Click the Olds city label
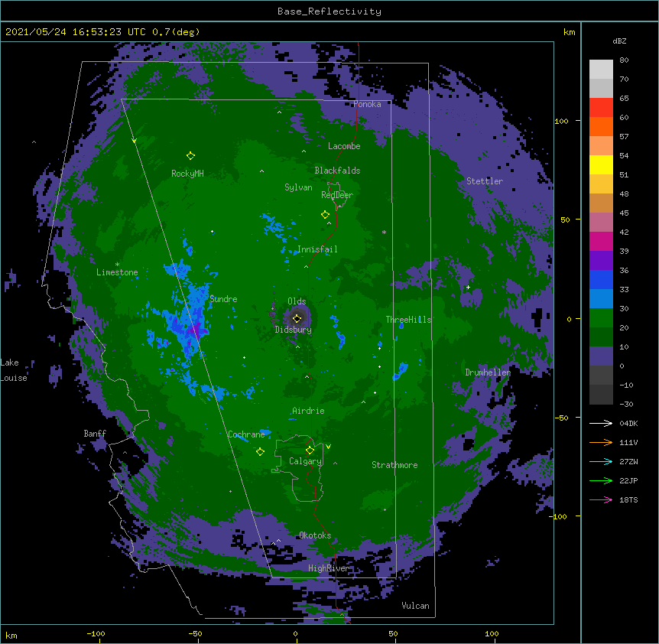The image size is (659, 644). pos(297,301)
